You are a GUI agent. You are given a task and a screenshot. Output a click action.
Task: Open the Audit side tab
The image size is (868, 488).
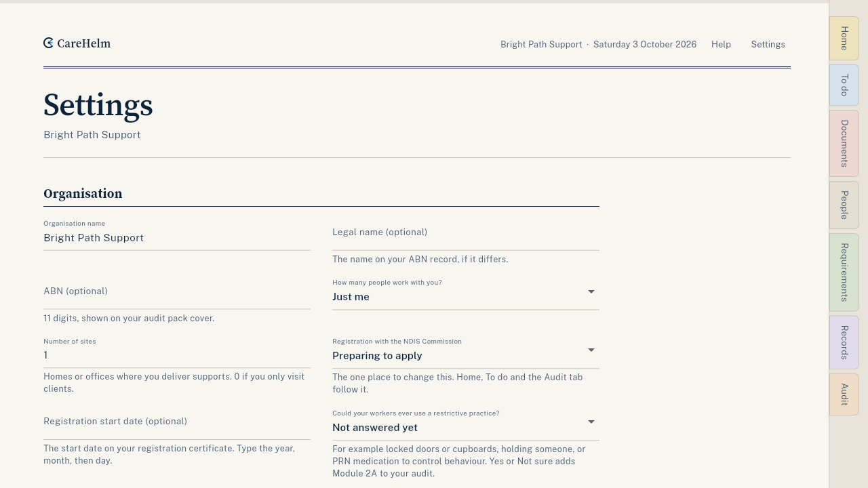pyautogui.click(x=844, y=394)
